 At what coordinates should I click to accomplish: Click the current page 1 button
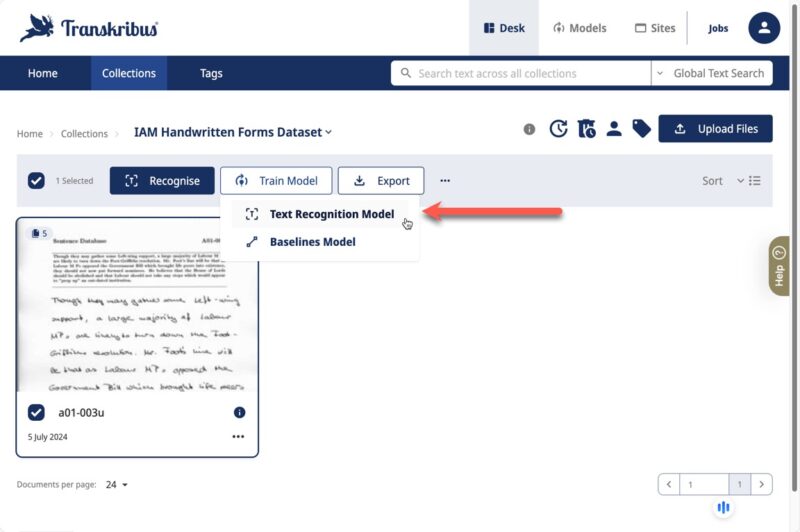(x=739, y=484)
